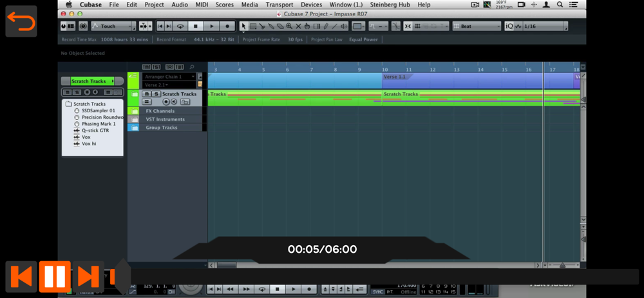Adjust the horizontal zoom slider
The height and width of the screenshot is (298, 644).
(x=562, y=266)
